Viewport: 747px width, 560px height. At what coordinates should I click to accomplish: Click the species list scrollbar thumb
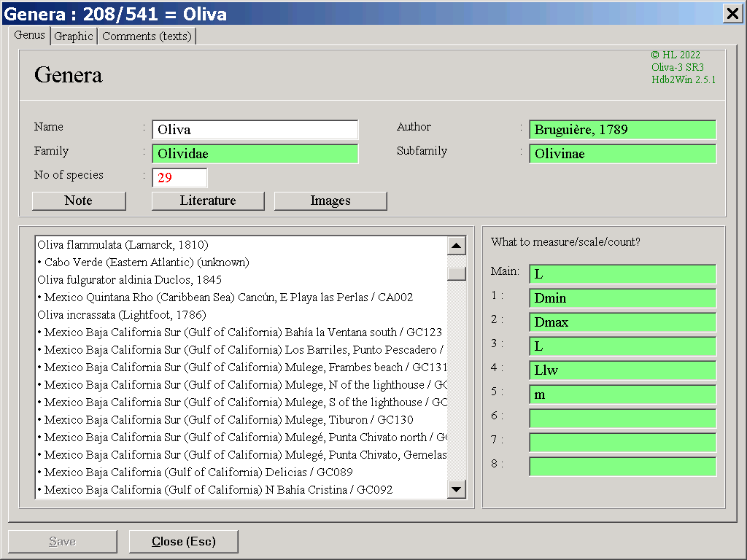457,273
